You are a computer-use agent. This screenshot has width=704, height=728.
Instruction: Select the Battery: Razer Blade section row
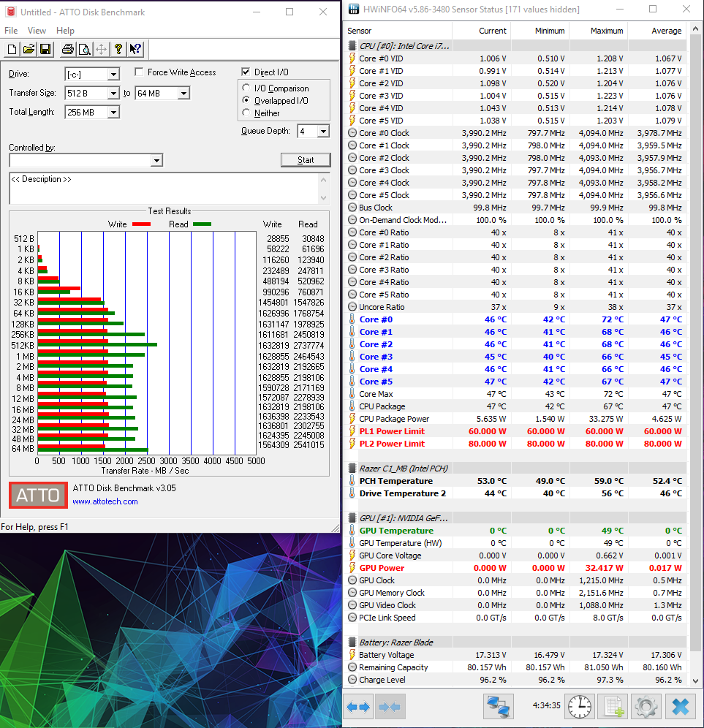pyautogui.click(x=515, y=642)
